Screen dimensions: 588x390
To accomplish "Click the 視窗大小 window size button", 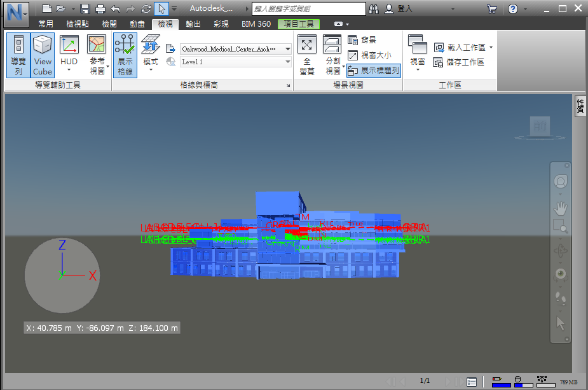I will (x=370, y=55).
